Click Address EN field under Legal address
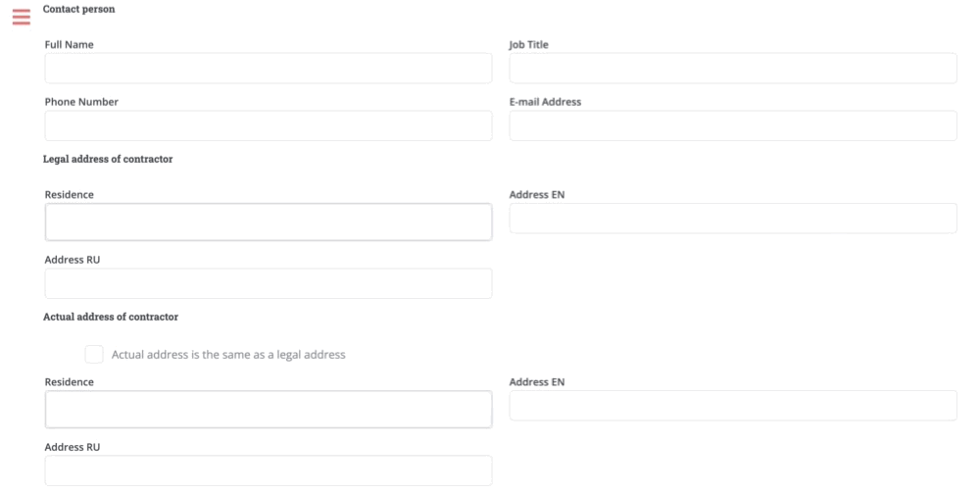 click(732, 219)
